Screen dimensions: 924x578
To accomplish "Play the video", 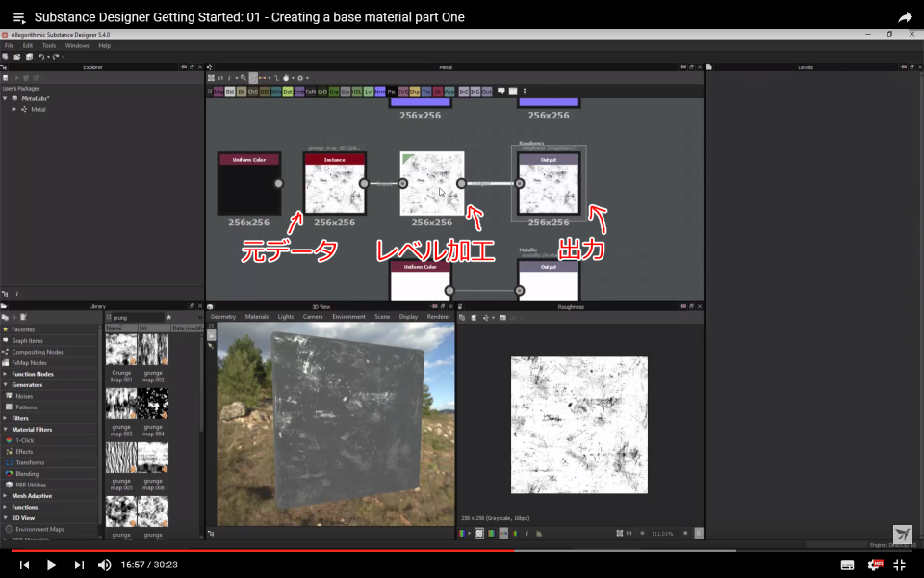I will [x=51, y=565].
